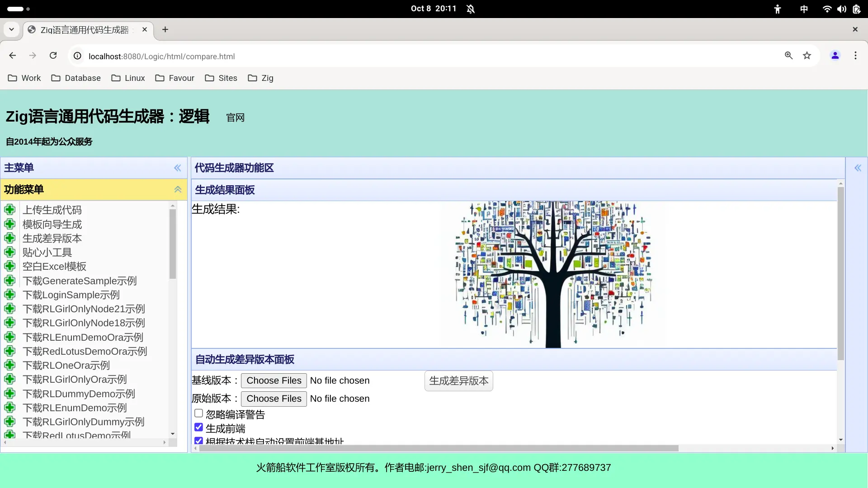Select the 代码生成器功能区 tab

click(x=234, y=168)
